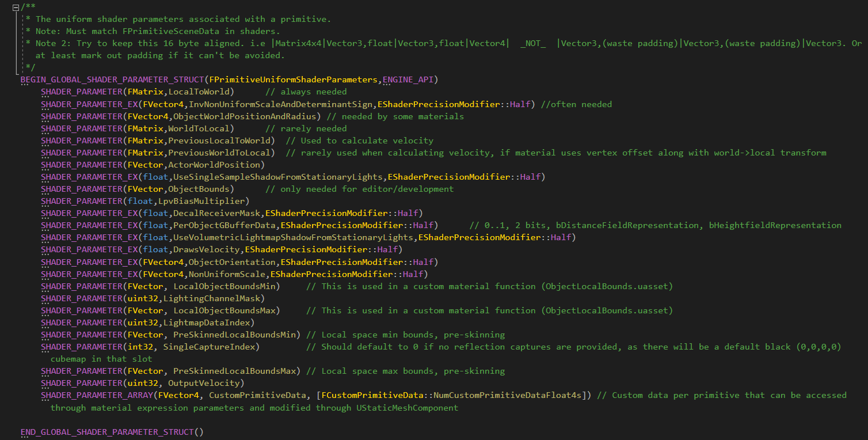Image resolution: width=868 pixels, height=440 pixels.
Task: Click the bHeightfieldRepresentation word in the comment
Action: pos(775,225)
